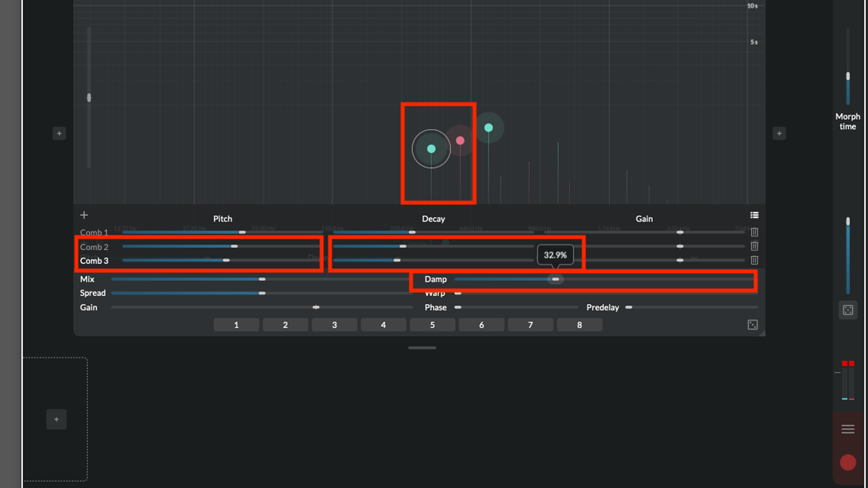Select preset slot 7
Image resolution: width=868 pixels, height=488 pixels.
(531, 325)
